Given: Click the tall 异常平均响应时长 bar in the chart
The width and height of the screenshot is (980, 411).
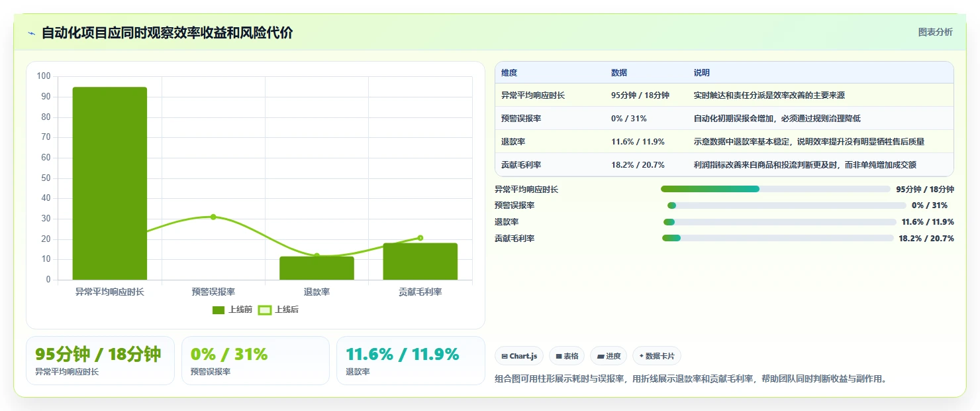Looking at the screenshot, I should tap(110, 184).
